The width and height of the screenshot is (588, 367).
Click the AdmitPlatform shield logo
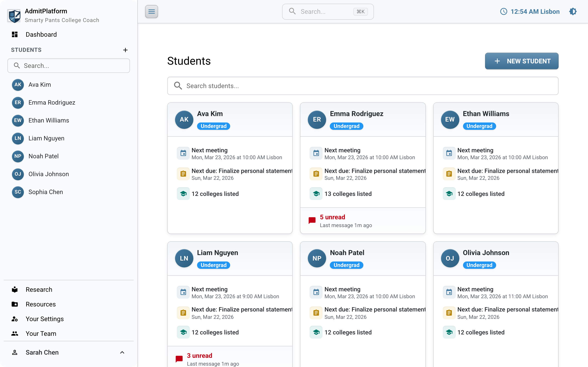click(14, 15)
